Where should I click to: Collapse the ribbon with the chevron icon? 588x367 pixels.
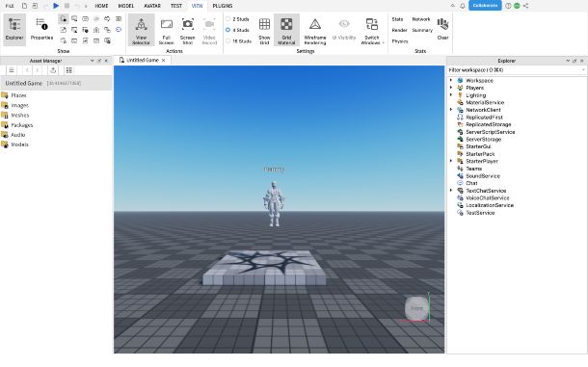click(453, 6)
